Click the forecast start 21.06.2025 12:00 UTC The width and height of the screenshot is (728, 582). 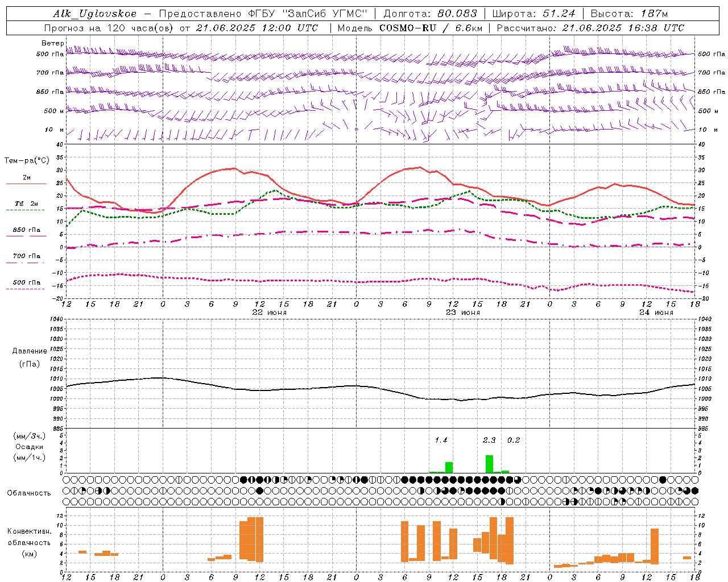point(257,28)
